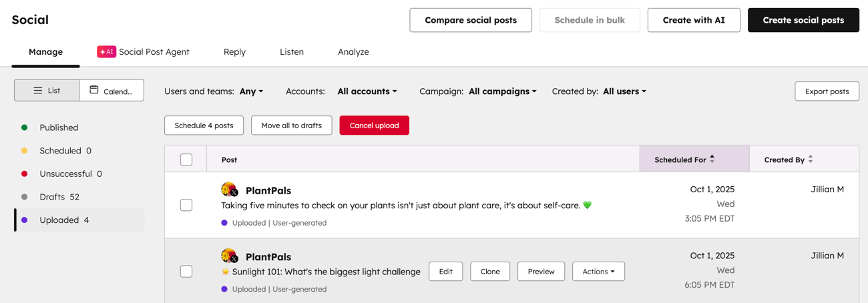
Task: Click the purple Uploaded status dot in sidebar
Action: [25, 220]
